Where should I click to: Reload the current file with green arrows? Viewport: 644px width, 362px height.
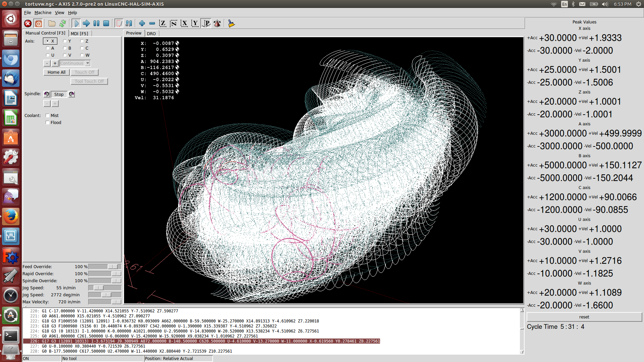[62, 23]
